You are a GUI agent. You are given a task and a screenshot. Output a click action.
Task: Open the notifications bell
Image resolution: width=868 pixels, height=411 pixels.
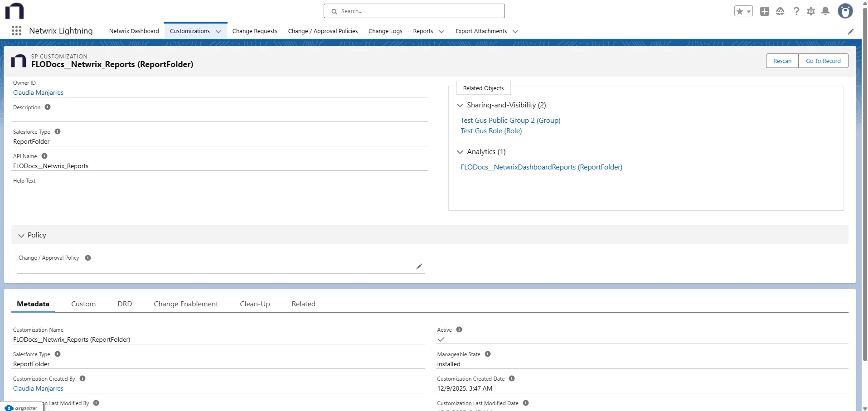coord(825,11)
